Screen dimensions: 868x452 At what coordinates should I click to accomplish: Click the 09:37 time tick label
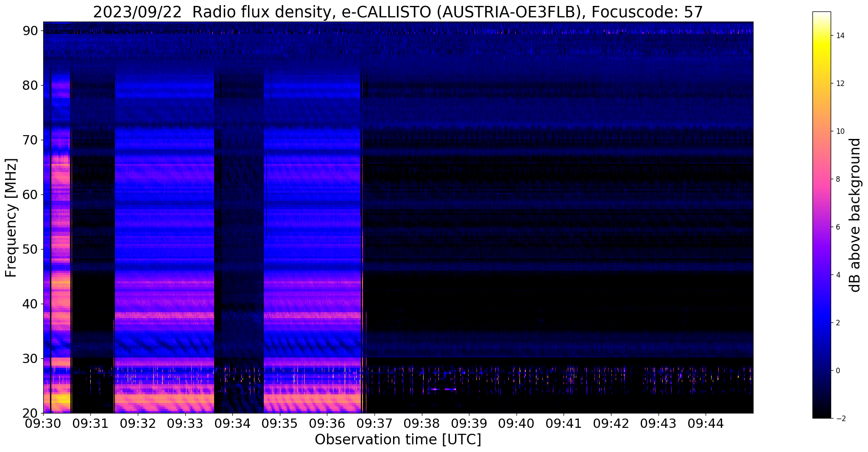[374, 423]
